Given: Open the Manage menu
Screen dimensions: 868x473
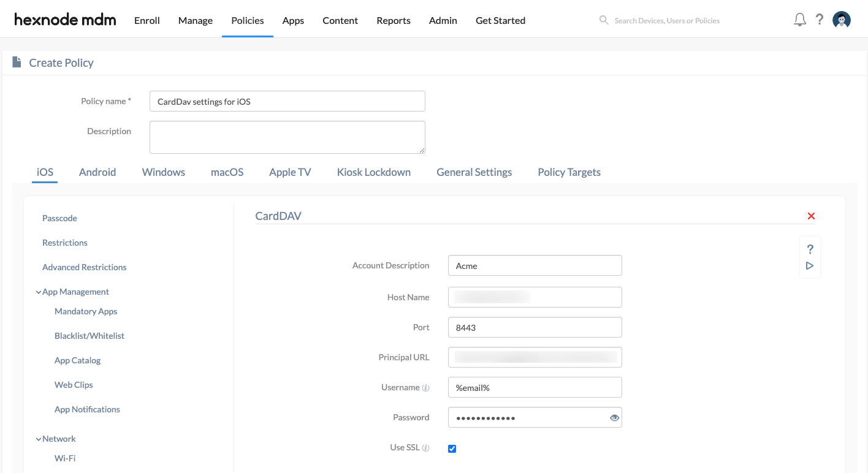Looking at the screenshot, I should (196, 20).
